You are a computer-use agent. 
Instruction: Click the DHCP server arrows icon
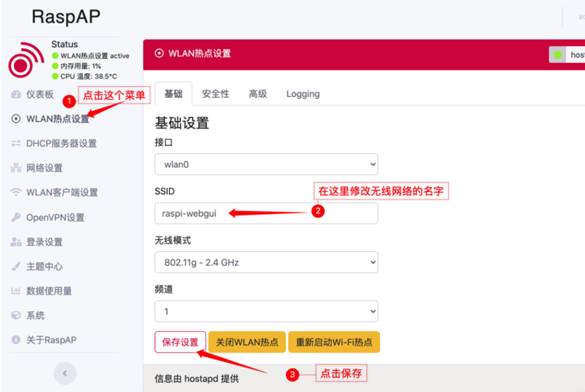15,144
